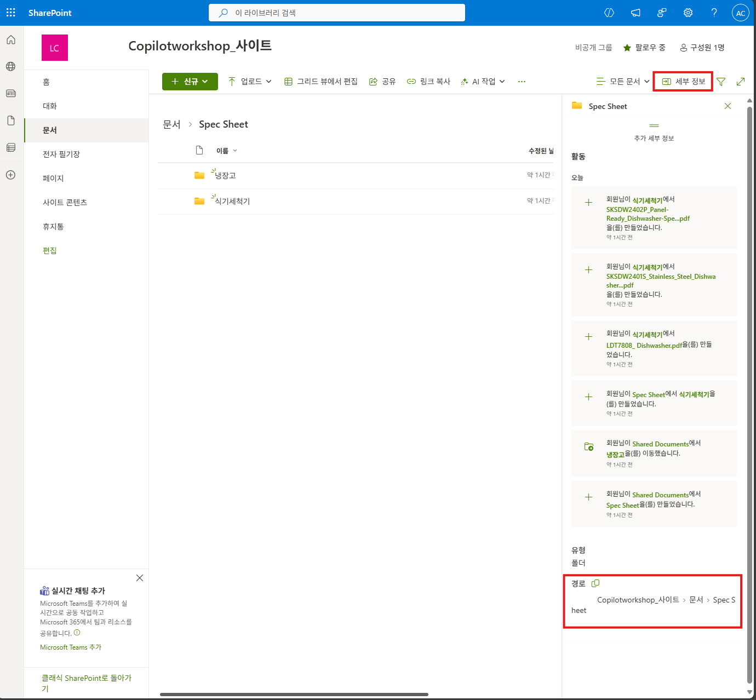The image size is (756, 700).
Task: Select 홈 in site navigation
Action: 87,82
